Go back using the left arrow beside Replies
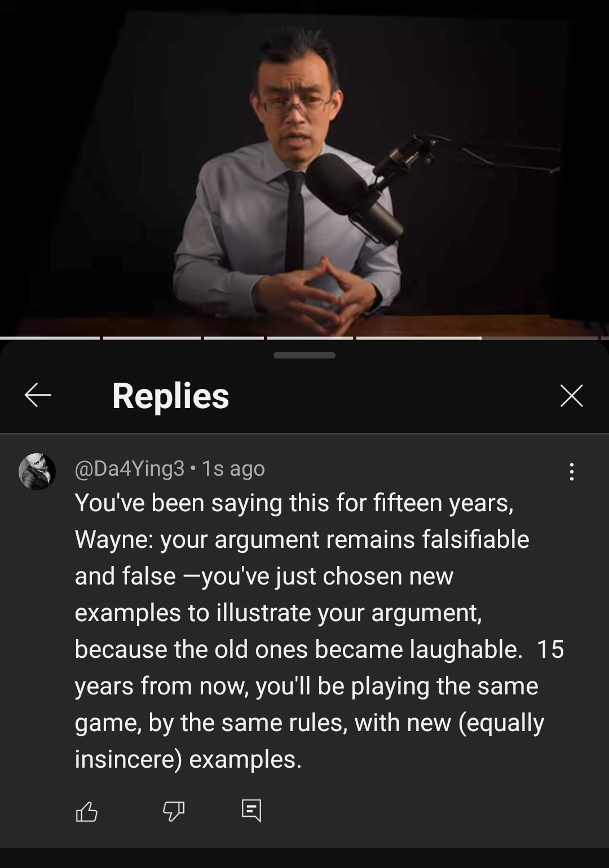Image resolution: width=609 pixels, height=868 pixels. (38, 395)
